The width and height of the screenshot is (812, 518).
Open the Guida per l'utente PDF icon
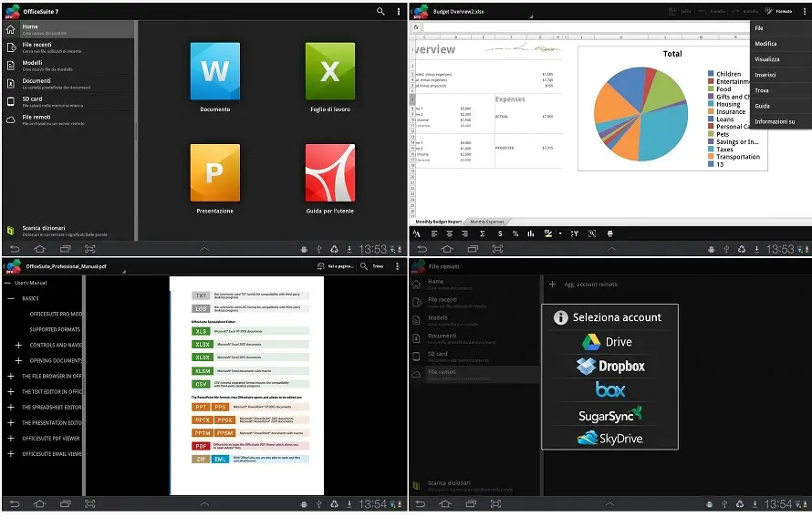330,173
